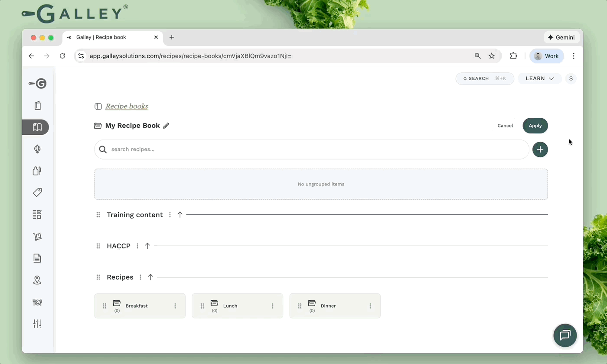Open the Gemini menu in the toolbar

[x=561, y=37]
